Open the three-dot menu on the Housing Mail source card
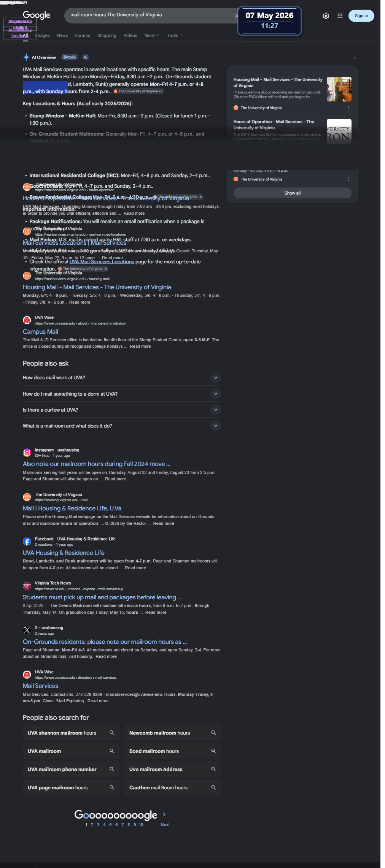Viewport: 385px width, 868px height. click(349, 108)
